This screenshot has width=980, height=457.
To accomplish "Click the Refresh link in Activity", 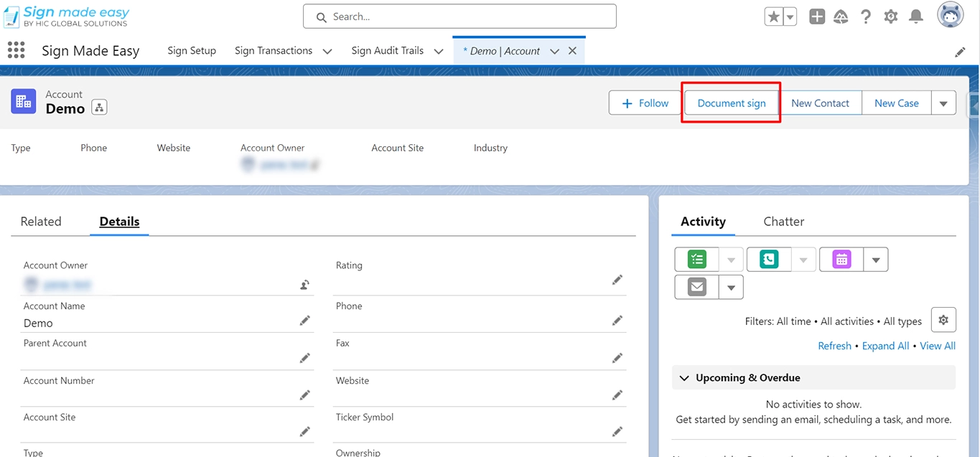I will coord(834,346).
